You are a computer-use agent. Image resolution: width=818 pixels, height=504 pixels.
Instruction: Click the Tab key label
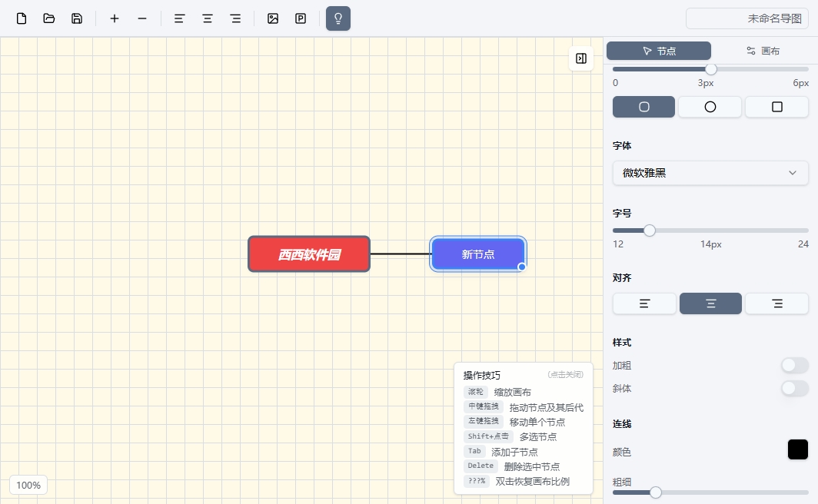pyautogui.click(x=474, y=451)
